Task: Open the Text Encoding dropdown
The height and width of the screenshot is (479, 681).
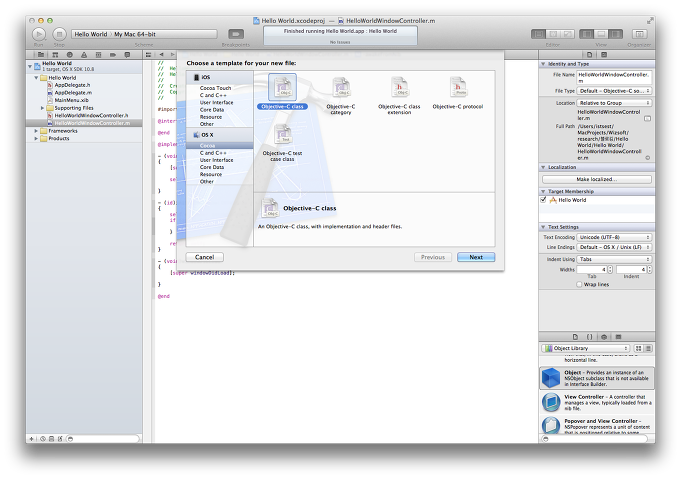Action: [x=614, y=237]
